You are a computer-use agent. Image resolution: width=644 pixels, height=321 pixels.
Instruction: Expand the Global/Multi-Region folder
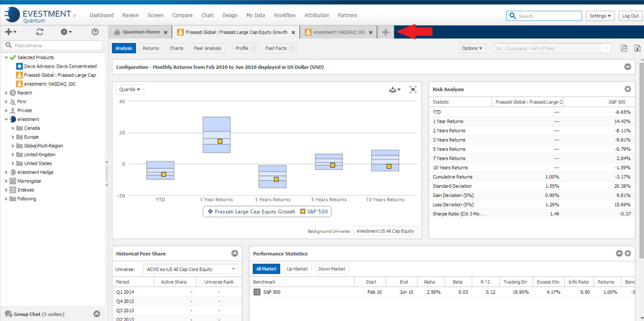(x=13, y=146)
